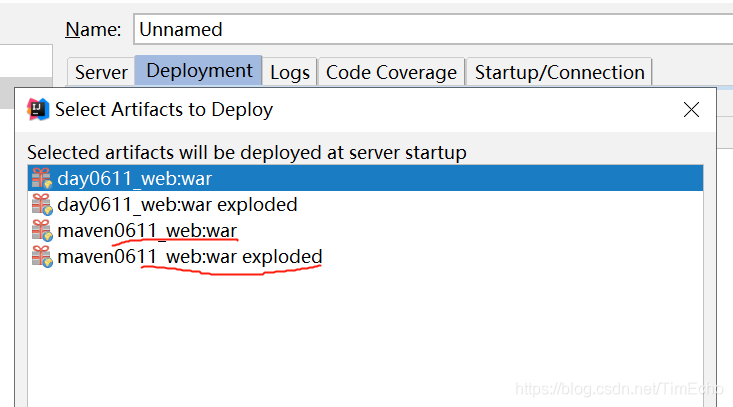Click the day0611_web:war artifact icon

[42, 178]
